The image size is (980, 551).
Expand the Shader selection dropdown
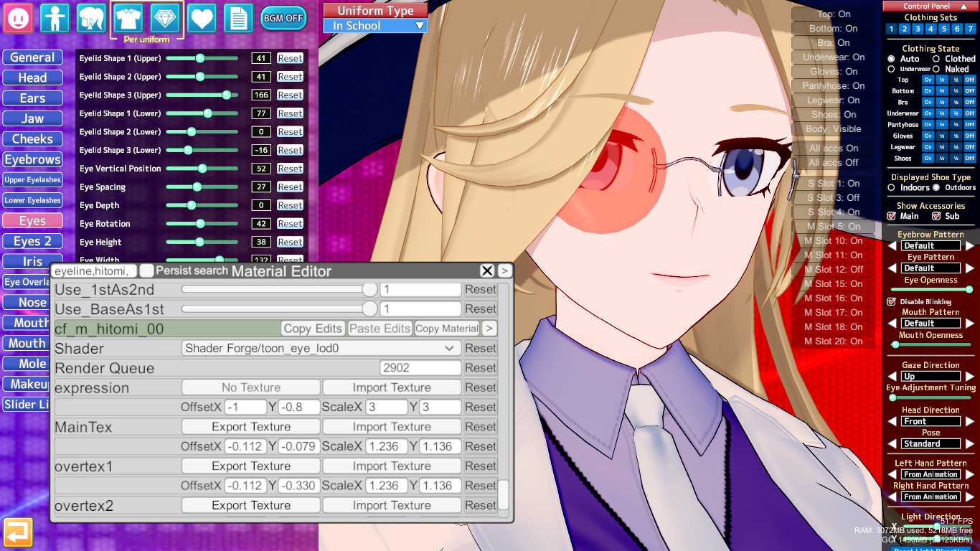pyautogui.click(x=321, y=348)
